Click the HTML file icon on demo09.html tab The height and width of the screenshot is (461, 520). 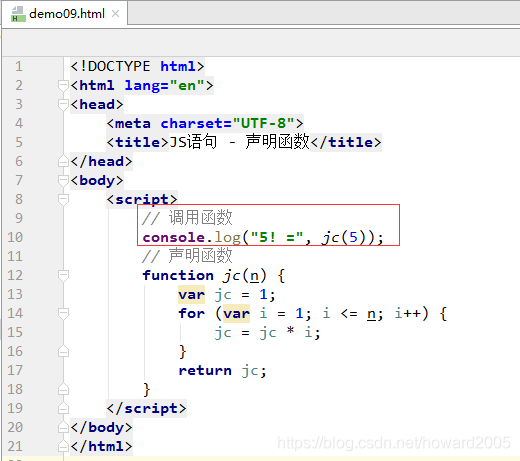[x=18, y=14]
